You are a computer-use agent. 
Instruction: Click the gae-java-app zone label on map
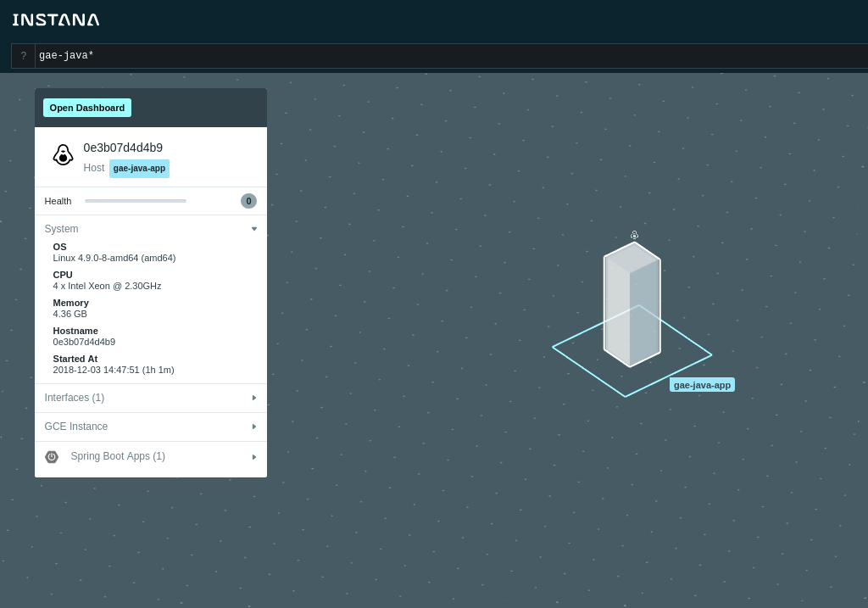click(x=702, y=385)
